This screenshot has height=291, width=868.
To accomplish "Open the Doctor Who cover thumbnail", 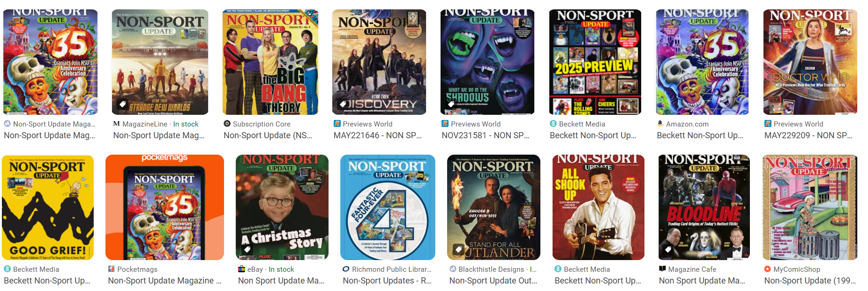I will tap(810, 62).
